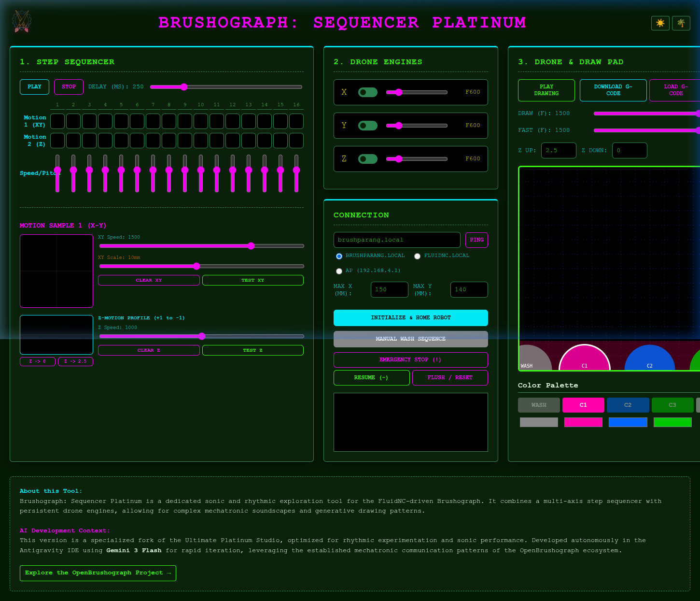Adjust the Z drone feed slider
The width and height of the screenshot is (700, 601).
click(417, 159)
